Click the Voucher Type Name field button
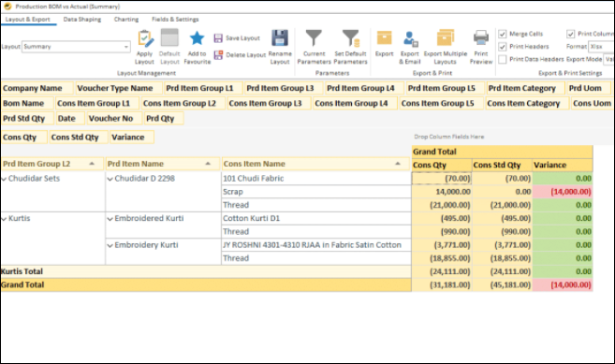This screenshot has height=364, width=615. point(119,88)
